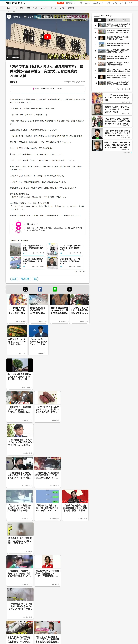
Task: Open ranking 6 yogibo thumbnail
Action: [x=101, y=58]
